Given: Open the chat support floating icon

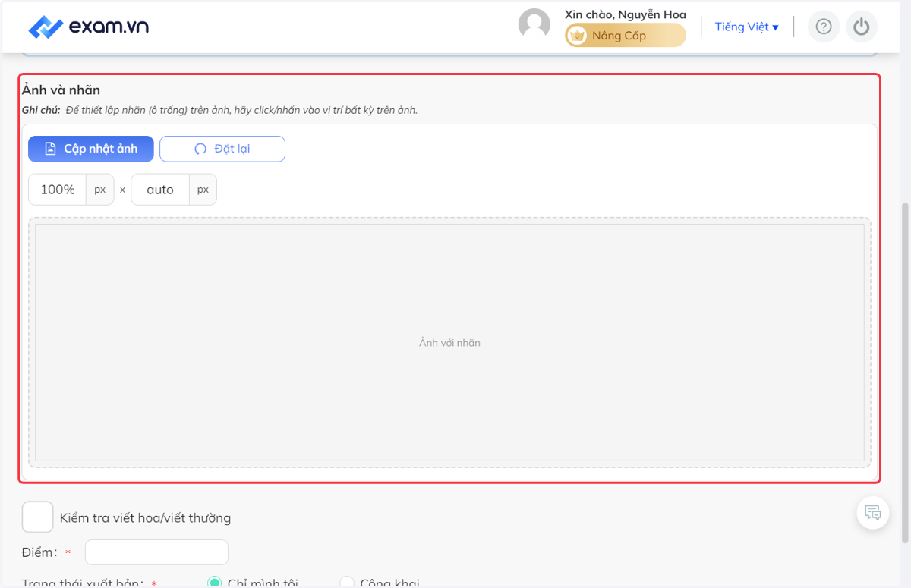Looking at the screenshot, I should (x=873, y=512).
